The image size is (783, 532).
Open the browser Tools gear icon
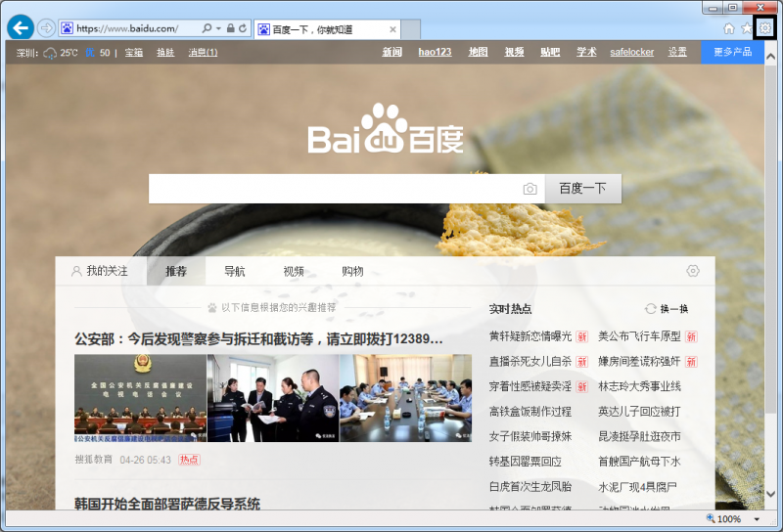(765, 28)
